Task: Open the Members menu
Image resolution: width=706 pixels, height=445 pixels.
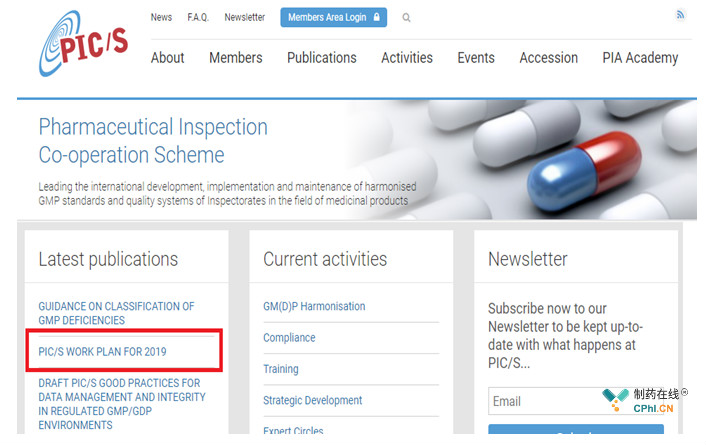Action: [x=235, y=58]
